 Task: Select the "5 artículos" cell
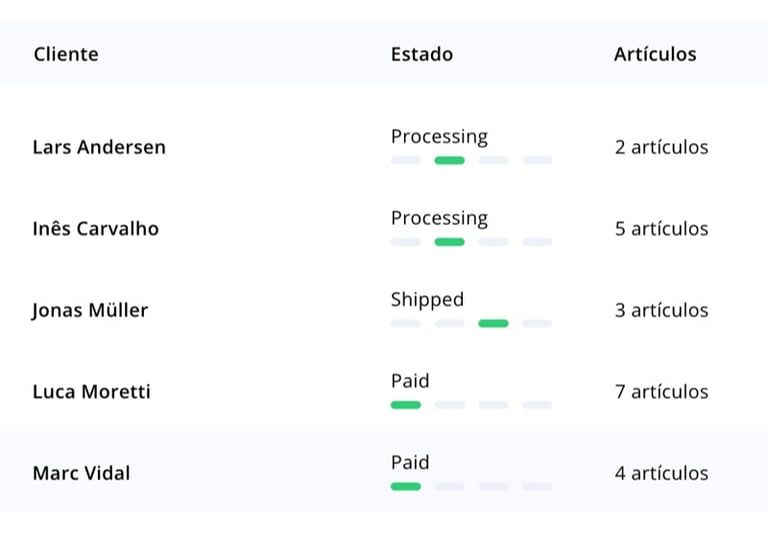pyautogui.click(x=661, y=229)
